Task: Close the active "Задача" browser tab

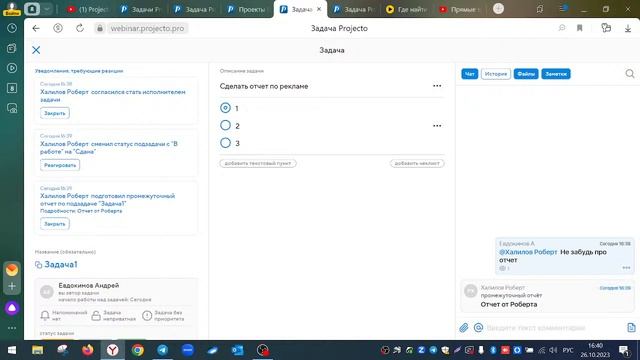Action: pos(319,9)
